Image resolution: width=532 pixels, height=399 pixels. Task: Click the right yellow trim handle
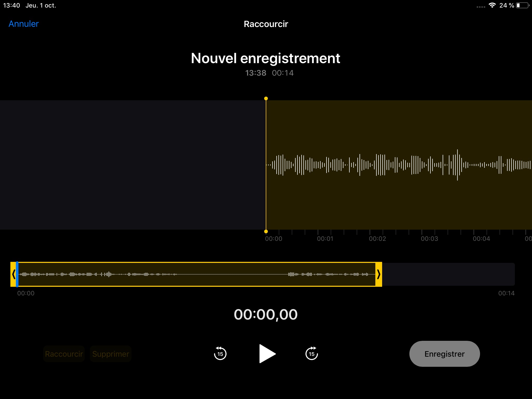(379, 274)
